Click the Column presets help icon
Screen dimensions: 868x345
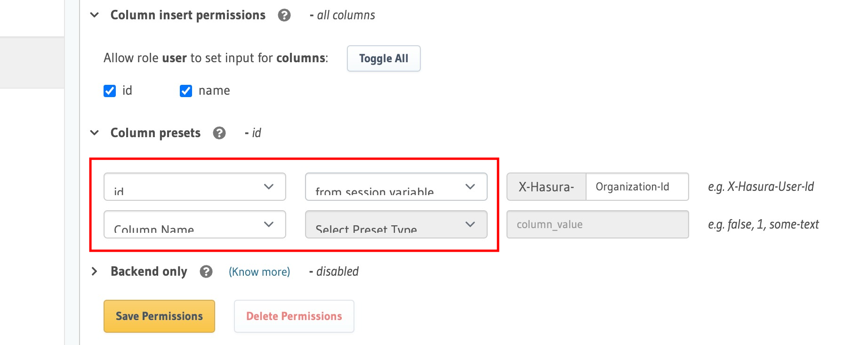coord(219,133)
